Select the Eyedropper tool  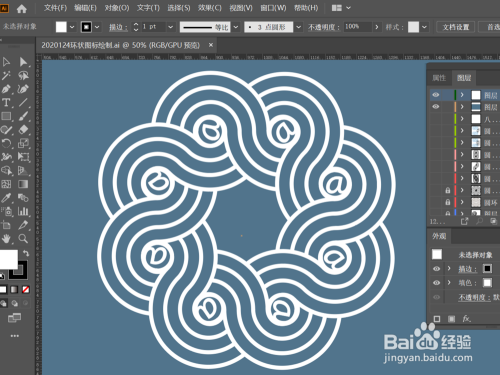click(x=6, y=198)
